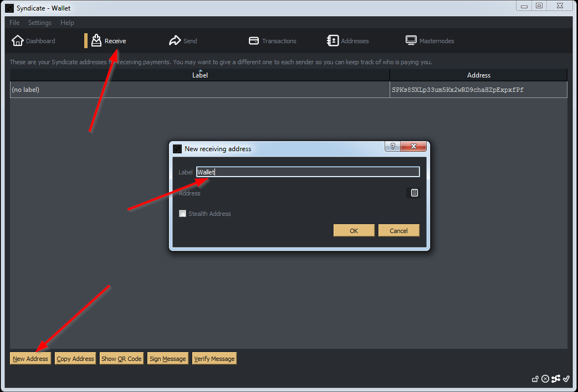Viewport: 578px width, 392px height.
Task: Click the checkmark sync status icon
Action: pos(566,378)
